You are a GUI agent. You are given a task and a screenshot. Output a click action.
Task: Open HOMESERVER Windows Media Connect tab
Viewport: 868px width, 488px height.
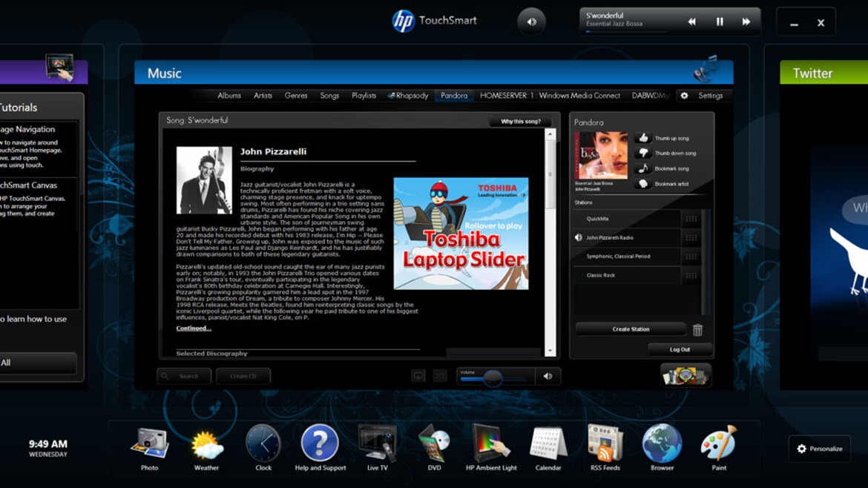pyautogui.click(x=550, y=96)
